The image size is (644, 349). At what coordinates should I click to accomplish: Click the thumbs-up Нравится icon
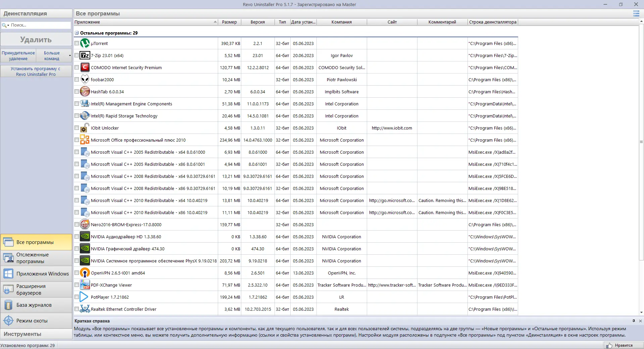point(609,345)
